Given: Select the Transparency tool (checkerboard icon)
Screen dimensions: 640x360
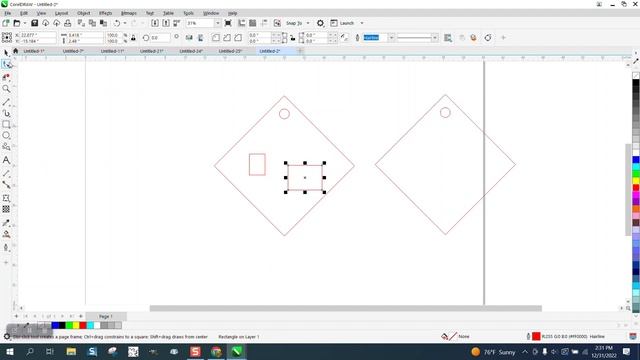Looking at the screenshot, I should coord(6,209).
